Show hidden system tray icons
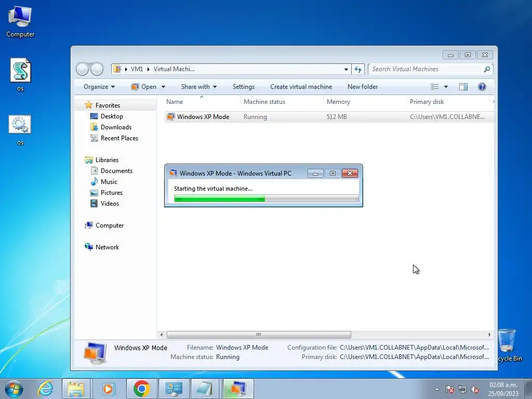The image size is (532, 399). [x=437, y=390]
